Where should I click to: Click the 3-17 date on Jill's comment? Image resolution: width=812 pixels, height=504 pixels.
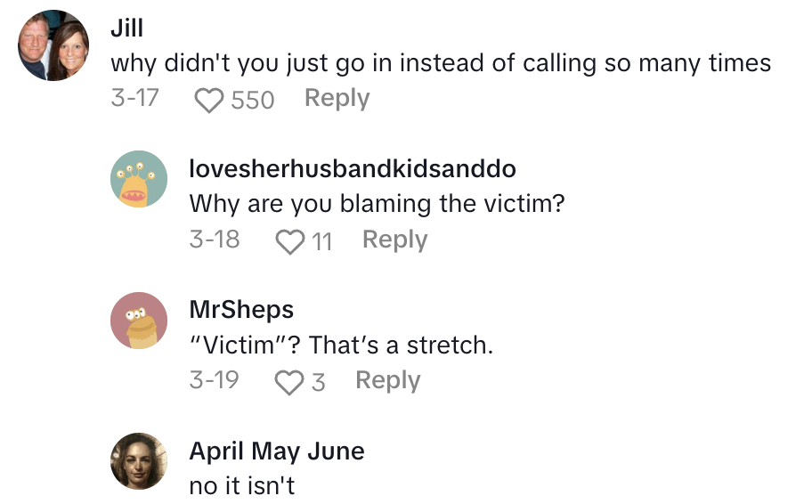click(x=134, y=98)
